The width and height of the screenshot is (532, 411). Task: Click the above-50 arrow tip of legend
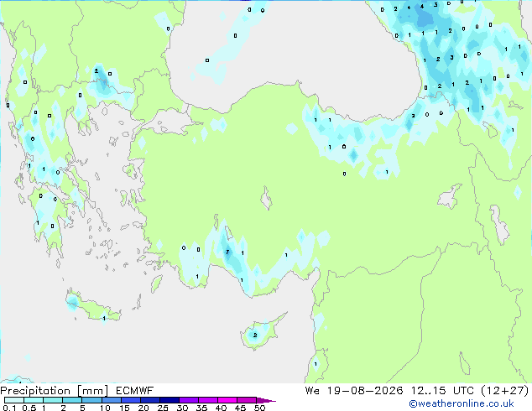point(266,400)
